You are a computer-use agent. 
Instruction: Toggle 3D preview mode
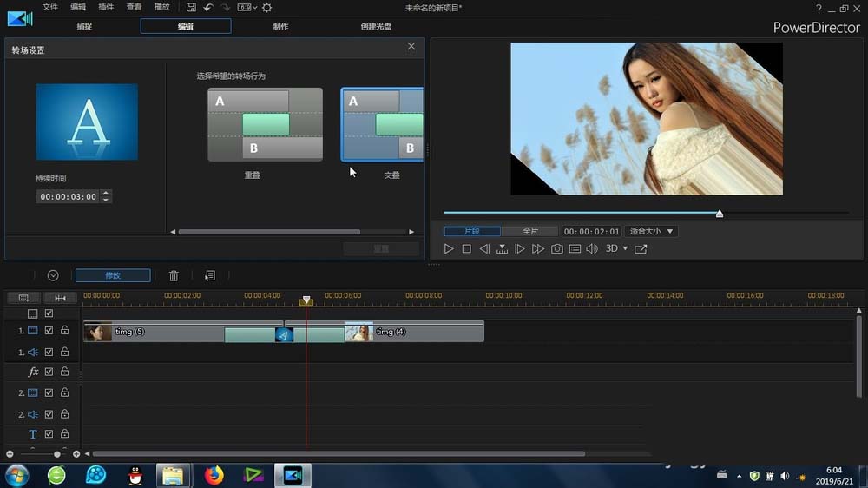click(612, 248)
